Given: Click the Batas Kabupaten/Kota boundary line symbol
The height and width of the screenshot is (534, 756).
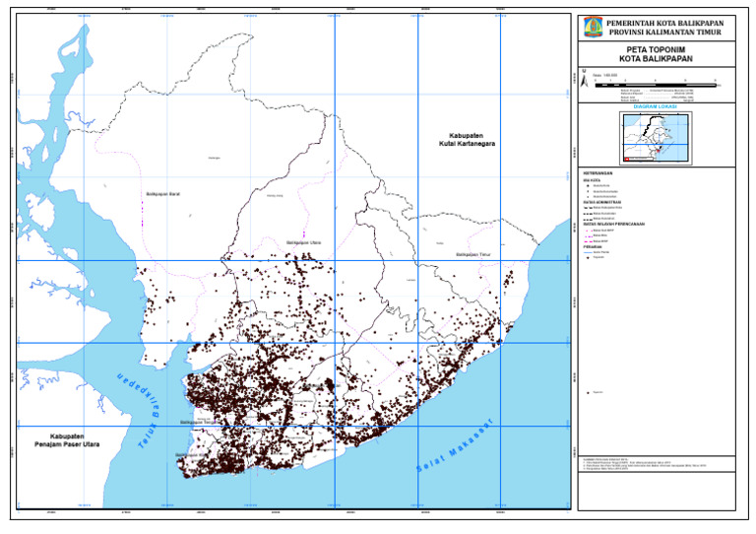Looking at the screenshot, I should click(587, 208).
